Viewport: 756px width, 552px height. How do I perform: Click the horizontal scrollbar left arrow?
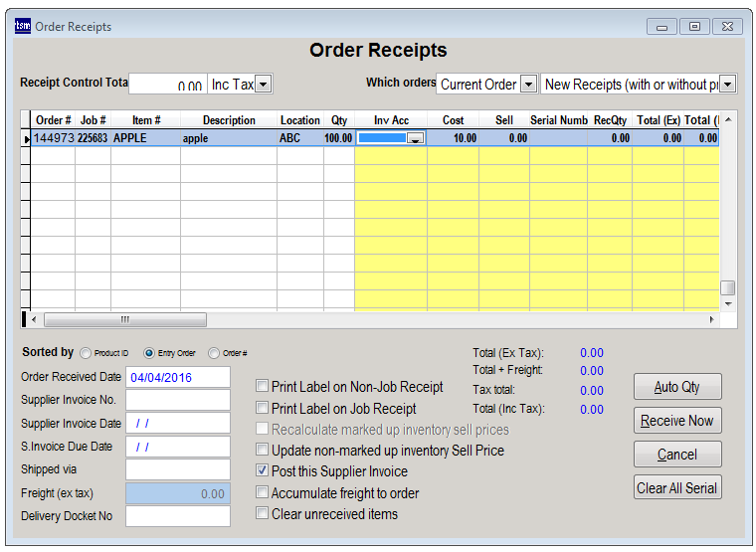35,320
